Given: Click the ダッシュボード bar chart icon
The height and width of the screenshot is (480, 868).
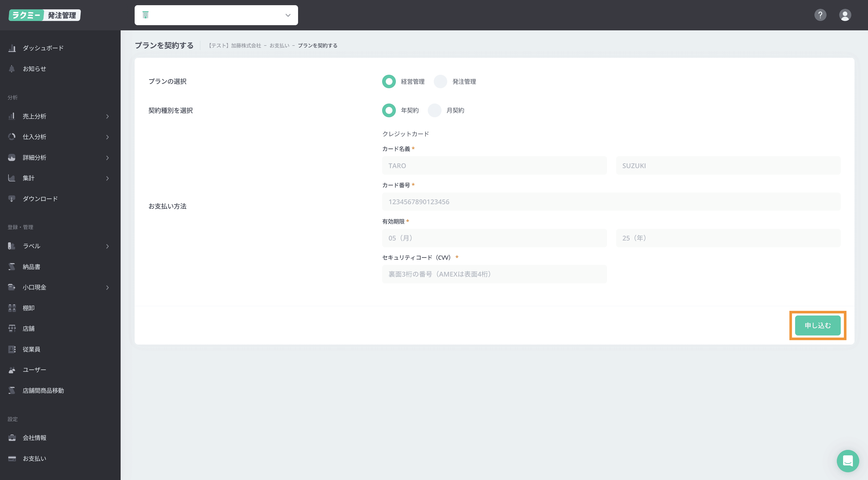Looking at the screenshot, I should 12,48.
